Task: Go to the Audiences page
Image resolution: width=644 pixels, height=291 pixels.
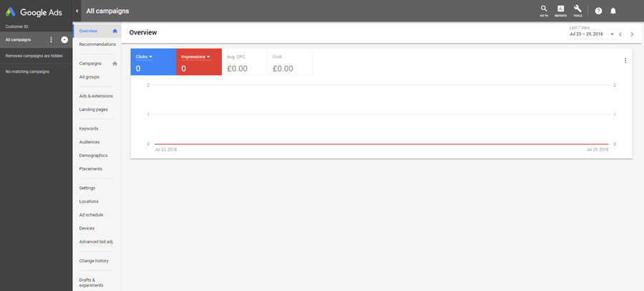Action: coord(89,142)
